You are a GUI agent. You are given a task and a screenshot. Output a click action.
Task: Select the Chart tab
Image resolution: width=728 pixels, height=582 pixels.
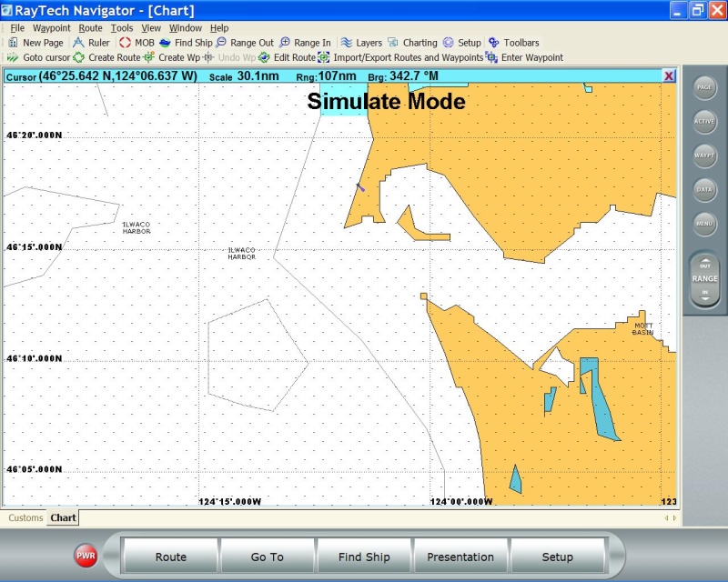tap(63, 518)
